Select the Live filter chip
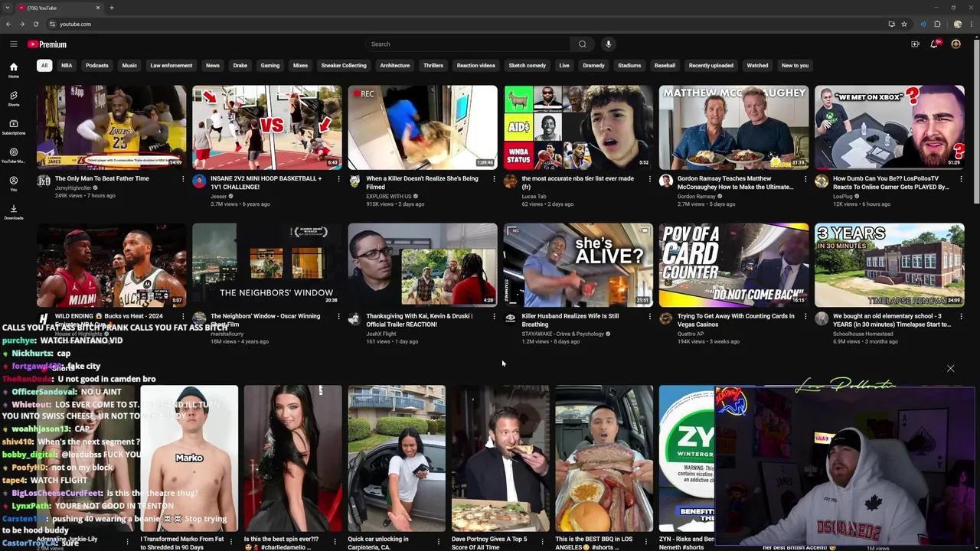Viewport: 980px width, 551px height. (564, 66)
